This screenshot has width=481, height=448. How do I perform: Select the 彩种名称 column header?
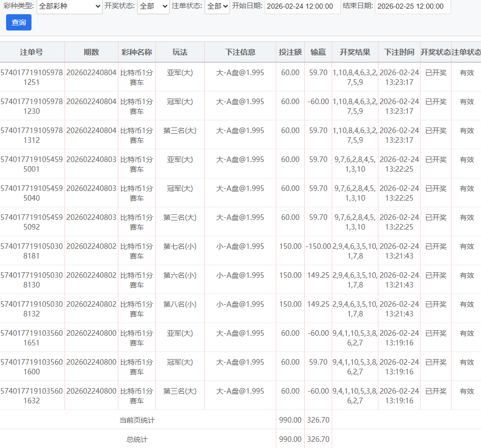pos(137,52)
